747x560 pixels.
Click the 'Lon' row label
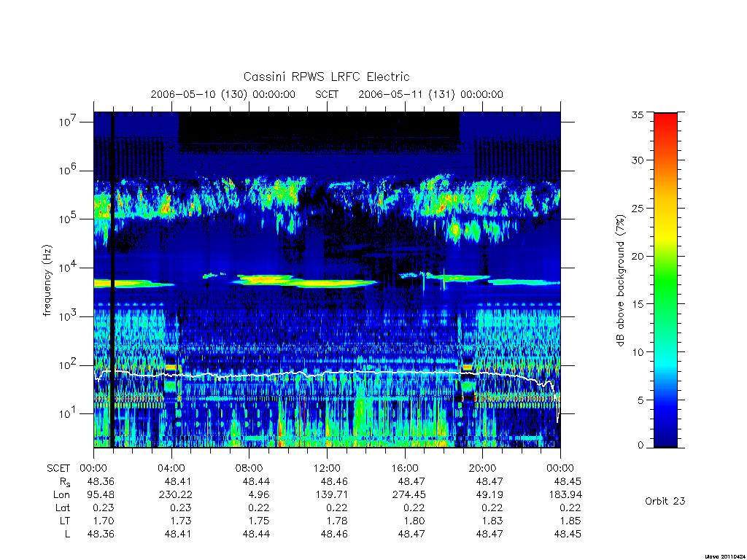61,495
